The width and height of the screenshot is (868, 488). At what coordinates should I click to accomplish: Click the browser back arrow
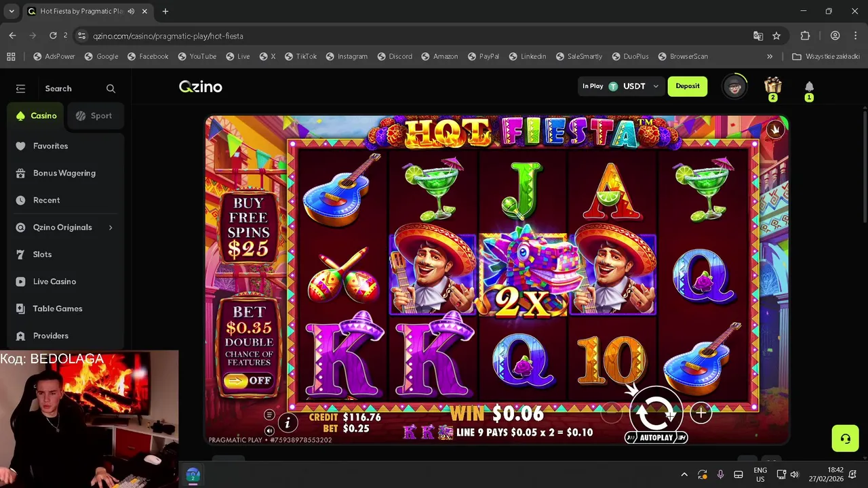pos(12,35)
